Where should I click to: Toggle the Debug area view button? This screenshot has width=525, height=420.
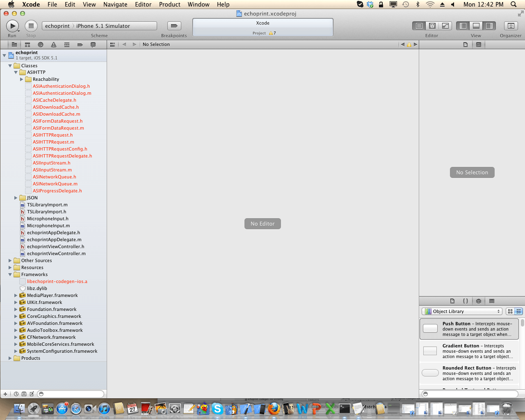(x=476, y=26)
